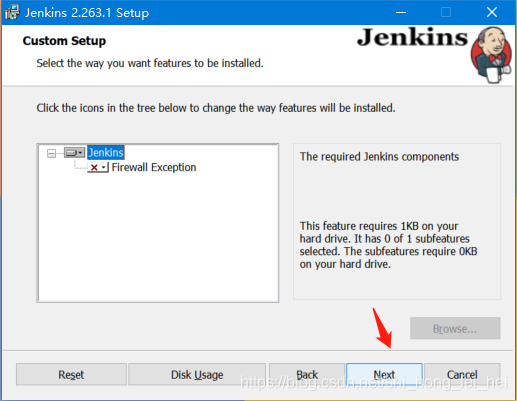Cancel the Jenkins setup
Image resolution: width=517 pixels, height=401 pixels.
pyautogui.click(x=462, y=374)
